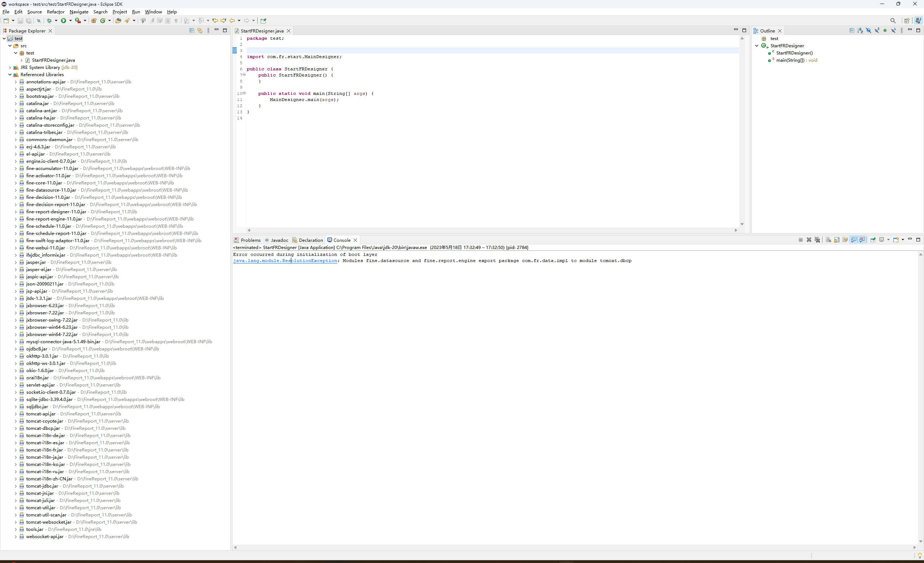Click the New Java Package icon
This screenshot has height=563, width=924.
coord(94,21)
